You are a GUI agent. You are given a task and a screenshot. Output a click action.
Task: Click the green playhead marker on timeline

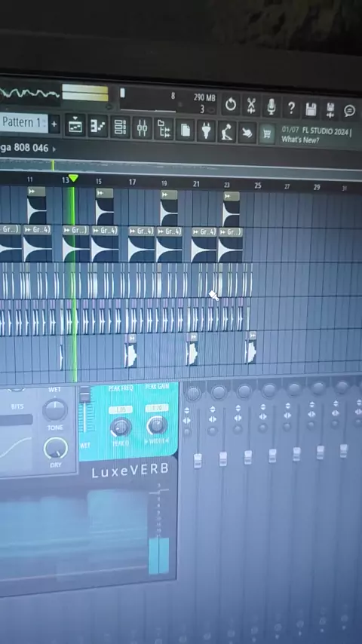point(73,178)
